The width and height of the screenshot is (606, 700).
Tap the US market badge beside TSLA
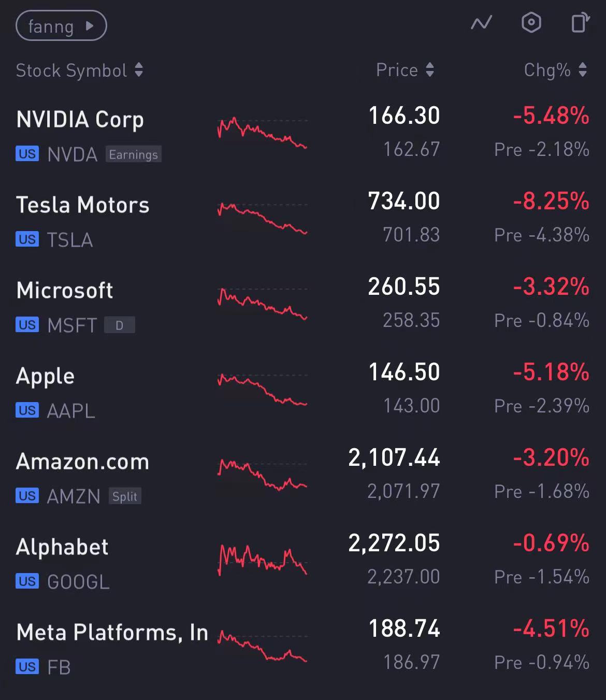point(27,239)
